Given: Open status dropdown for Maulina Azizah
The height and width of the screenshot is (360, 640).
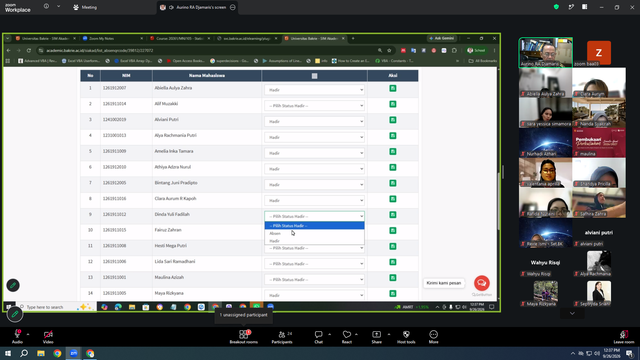Looking at the screenshot, I should 314,280.
